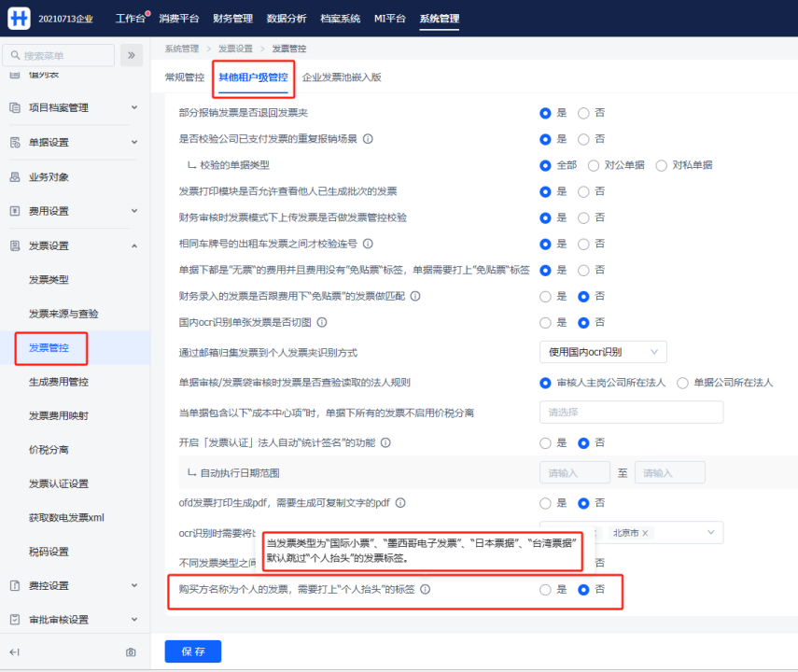Click the 搜索菜单 search field

pos(61,55)
